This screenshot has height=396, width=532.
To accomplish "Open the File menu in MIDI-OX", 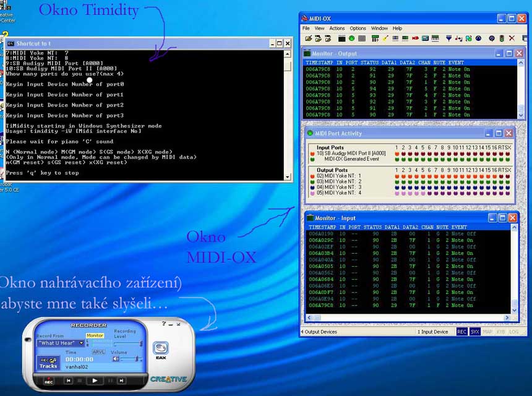I will coord(306,28).
